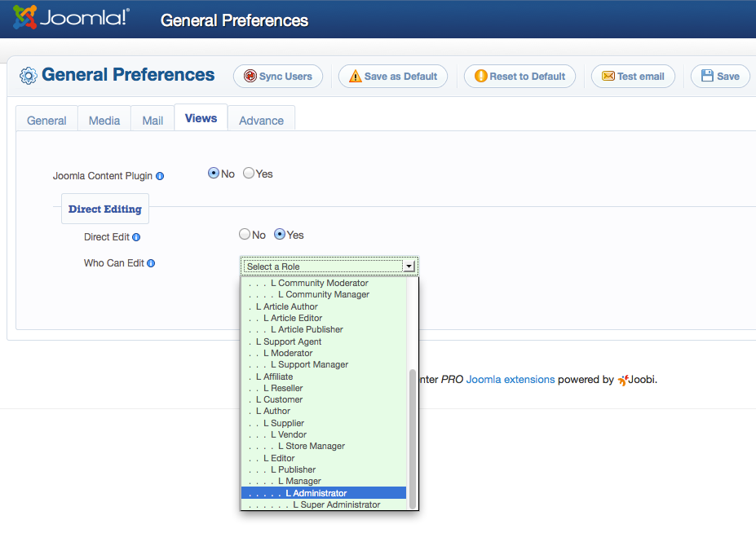This screenshot has width=756, height=533.
Task: Click the Joobi logo icon in footer
Action: click(624, 380)
